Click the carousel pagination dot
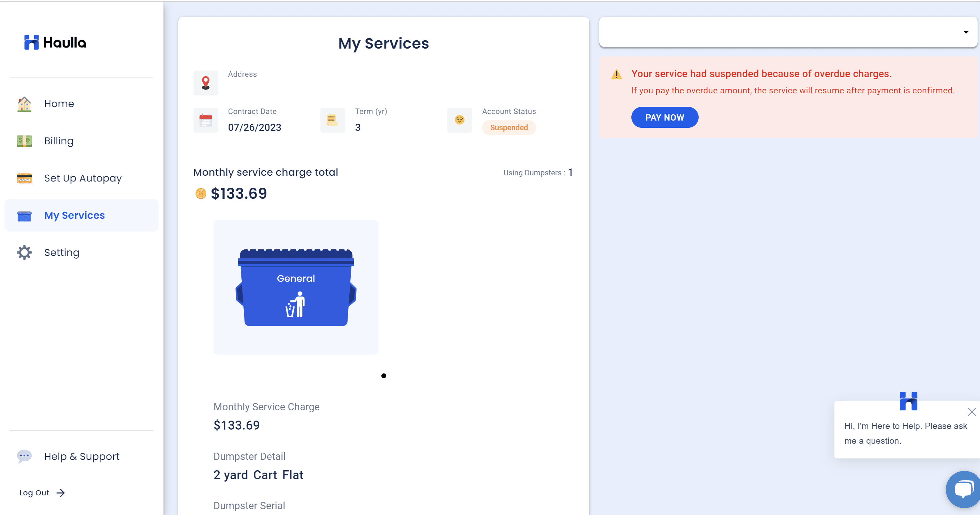The image size is (980, 515). pyautogui.click(x=383, y=376)
